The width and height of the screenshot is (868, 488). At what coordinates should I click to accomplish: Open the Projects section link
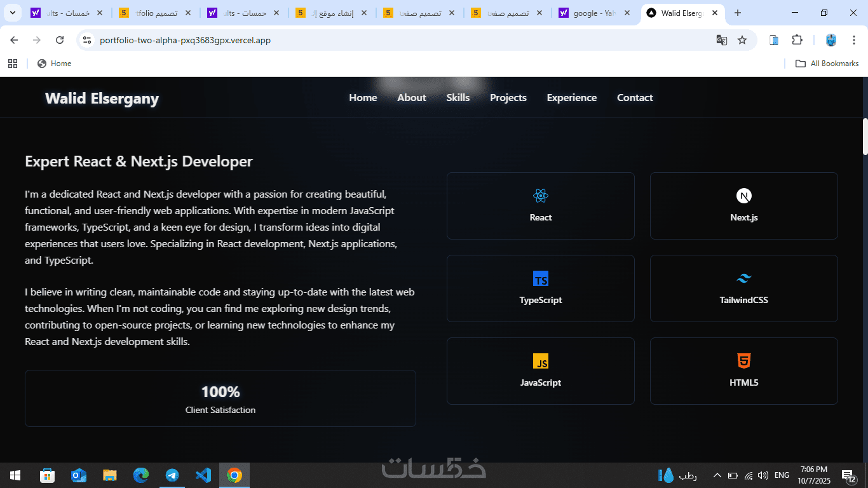click(508, 98)
